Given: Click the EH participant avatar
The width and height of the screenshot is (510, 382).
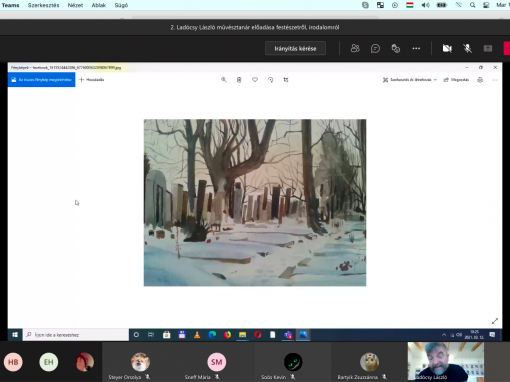Looking at the screenshot, I should click(x=49, y=362).
